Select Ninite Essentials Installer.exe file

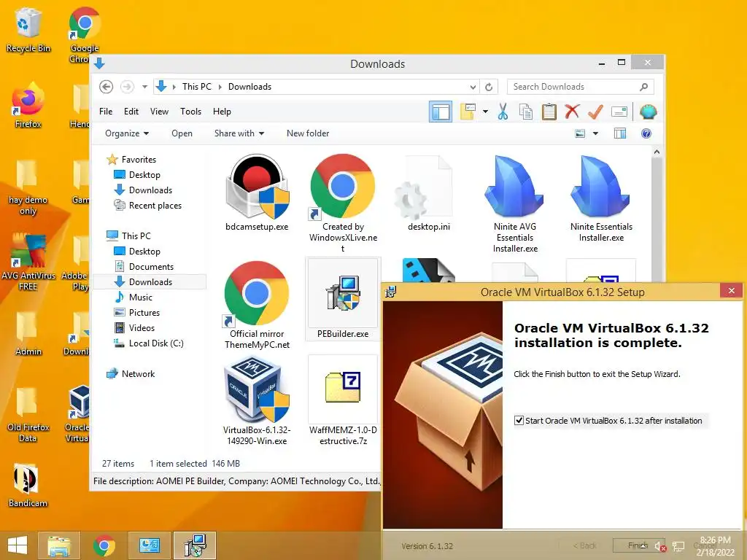(601, 198)
